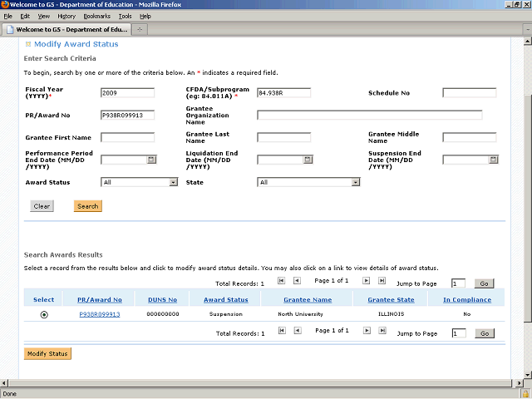Go to first page in top pager
The height and width of the screenshot is (399, 532).
tap(281, 280)
